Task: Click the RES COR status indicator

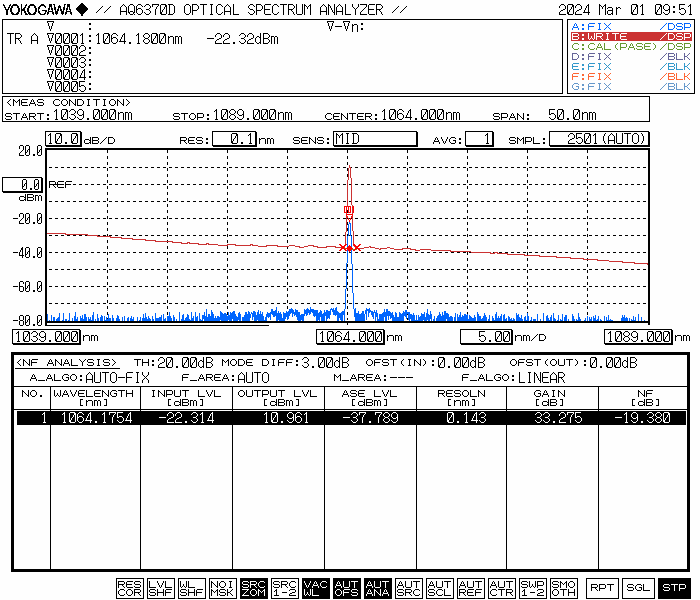Action: tap(129, 588)
